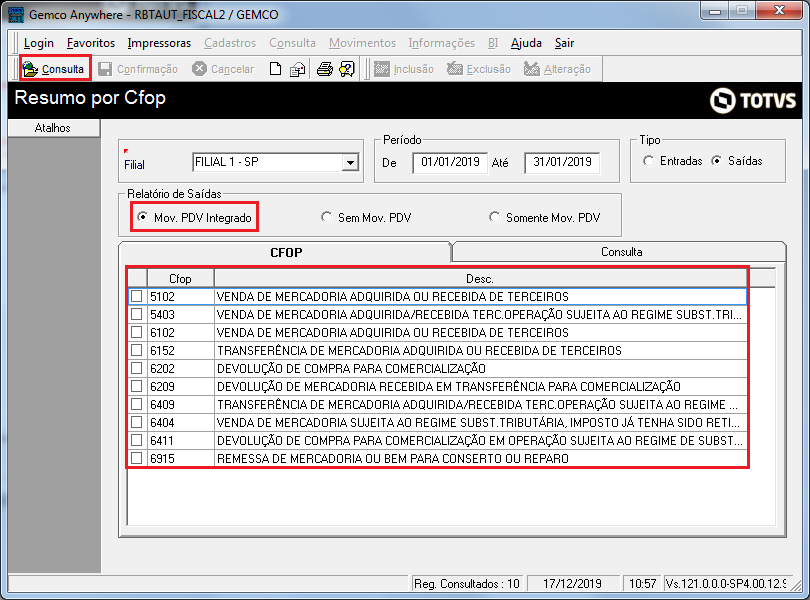Image resolution: width=810 pixels, height=600 pixels.
Task: Open the Impressoras menu
Action: pos(159,43)
